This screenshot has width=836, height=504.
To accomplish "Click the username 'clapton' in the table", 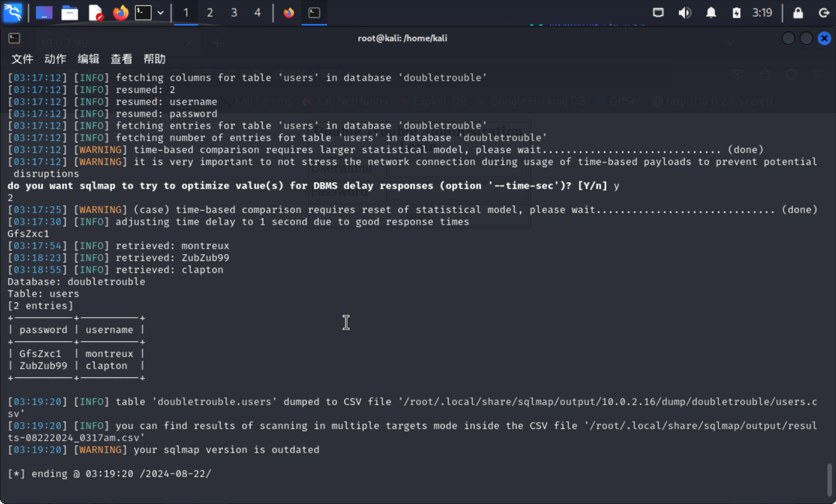I will [106, 366].
